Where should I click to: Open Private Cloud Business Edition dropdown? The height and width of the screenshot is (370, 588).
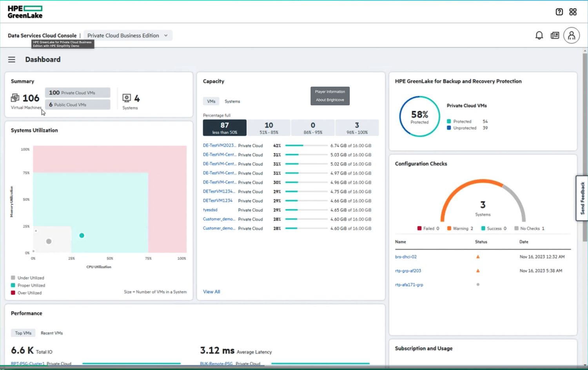(x=128, y=35)
